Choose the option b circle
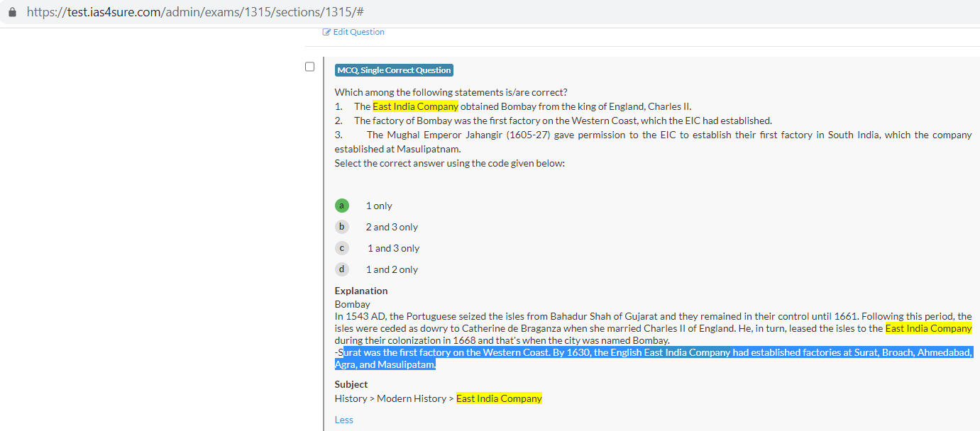Image resolution: width=980 pixels, height=431 pixels. [341, 227]
